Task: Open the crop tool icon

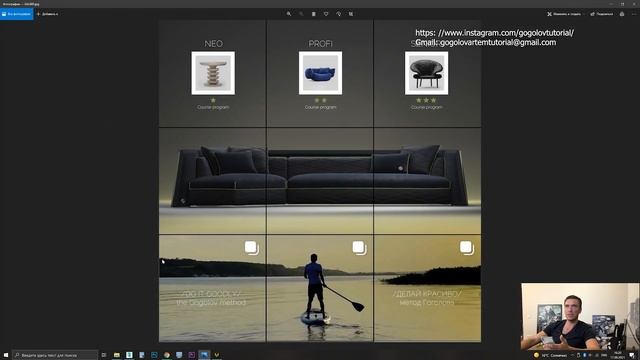Action: (351, 14)
